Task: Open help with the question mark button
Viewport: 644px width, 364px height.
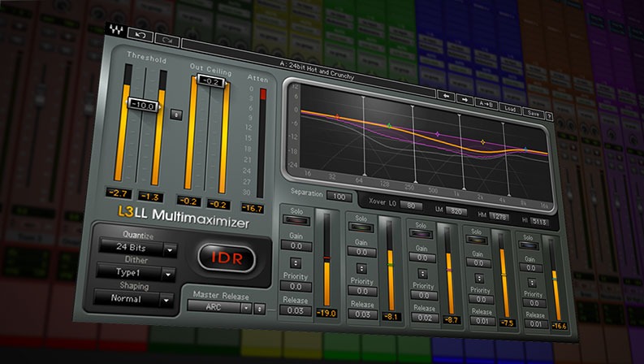Action: click(549, 117)
